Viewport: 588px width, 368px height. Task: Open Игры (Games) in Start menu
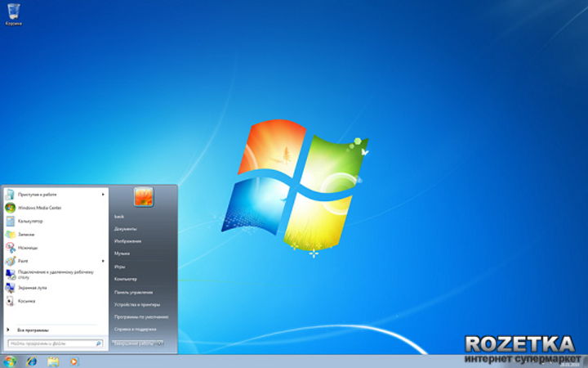[119, 267]
